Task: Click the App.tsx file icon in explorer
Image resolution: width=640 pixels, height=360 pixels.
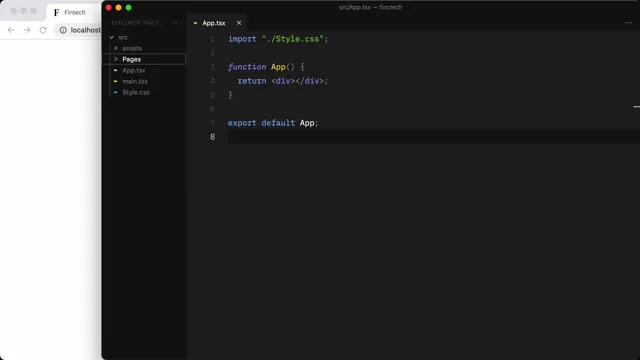Action: 116,70
